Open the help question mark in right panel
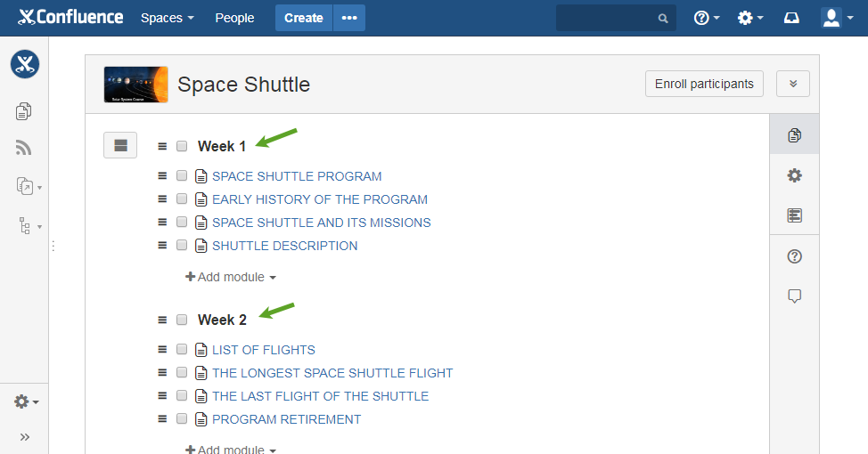This screenshot has width=868, height=454. point(794,256)
